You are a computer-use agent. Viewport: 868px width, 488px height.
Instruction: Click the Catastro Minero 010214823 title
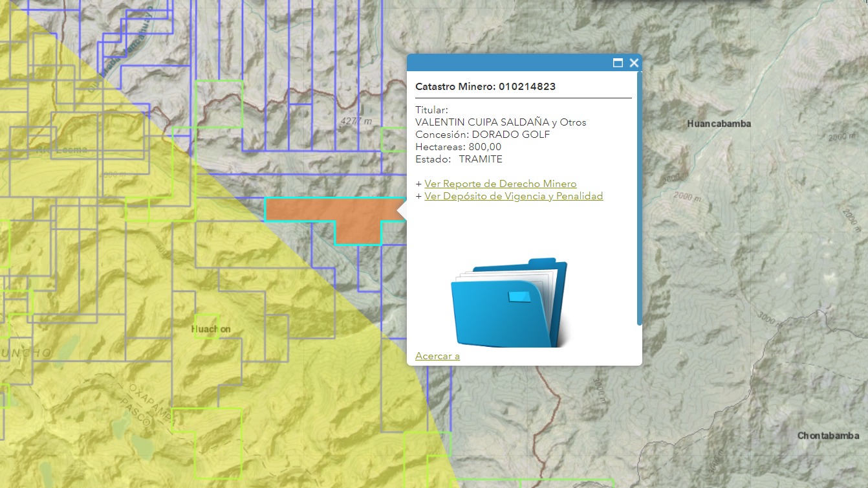coord(485,87)
